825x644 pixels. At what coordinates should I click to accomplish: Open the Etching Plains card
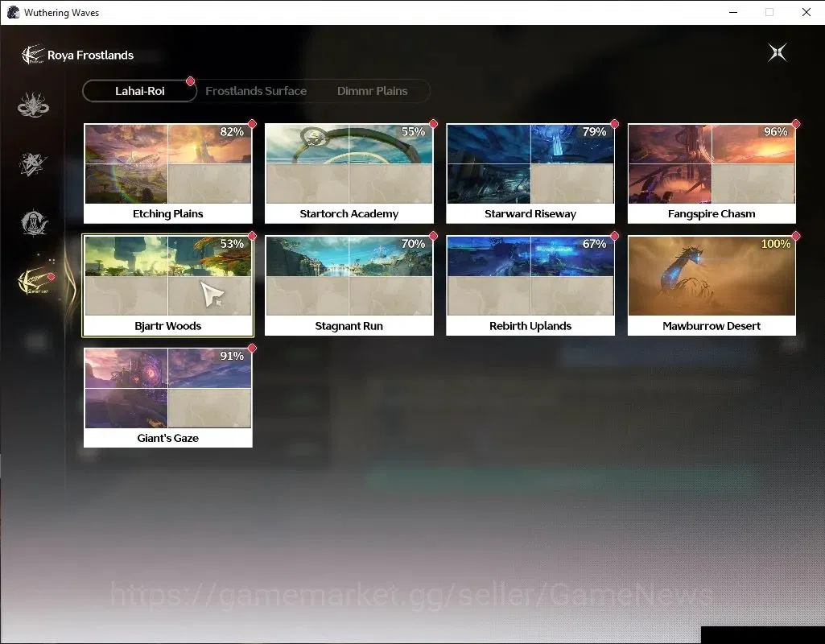coord(168,174)
